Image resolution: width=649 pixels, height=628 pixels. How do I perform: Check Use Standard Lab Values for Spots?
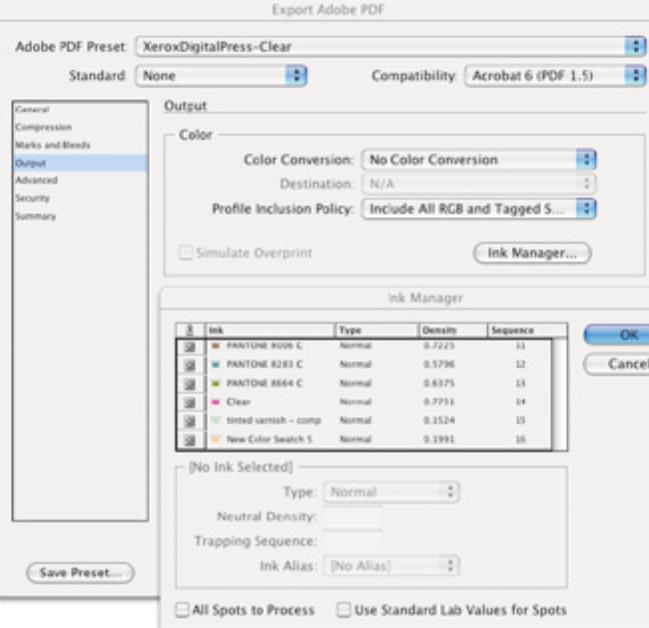click(x=344, y=610)
